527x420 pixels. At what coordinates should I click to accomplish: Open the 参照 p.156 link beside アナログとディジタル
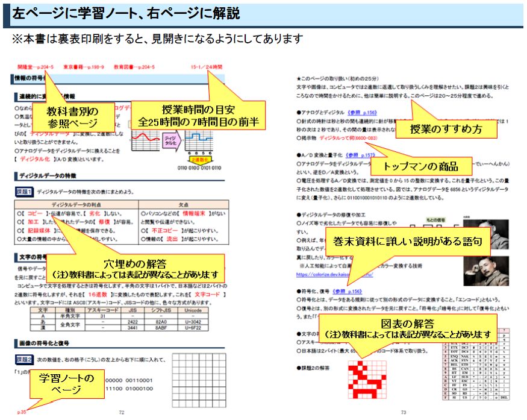[361, 113]
